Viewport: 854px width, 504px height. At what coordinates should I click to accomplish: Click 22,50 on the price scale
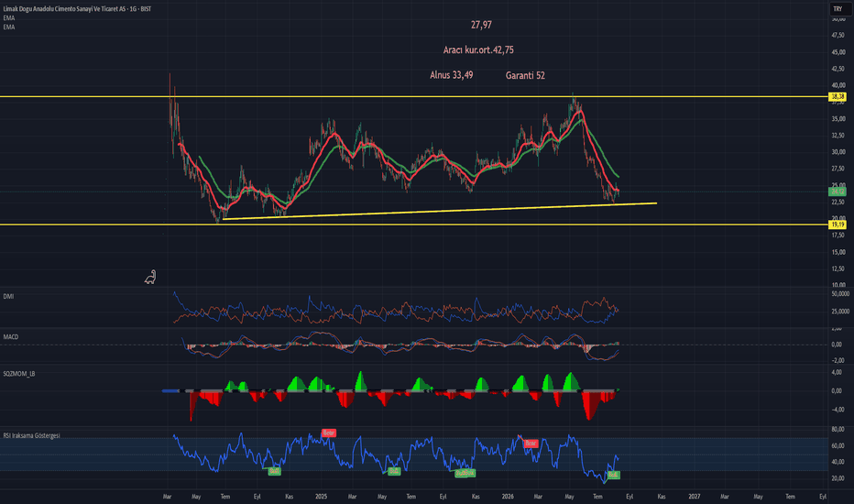click(838, 203)
